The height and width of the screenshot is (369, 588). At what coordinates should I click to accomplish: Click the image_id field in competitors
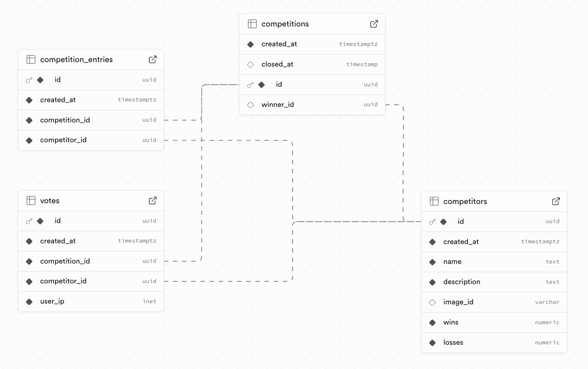coord(458,302)
